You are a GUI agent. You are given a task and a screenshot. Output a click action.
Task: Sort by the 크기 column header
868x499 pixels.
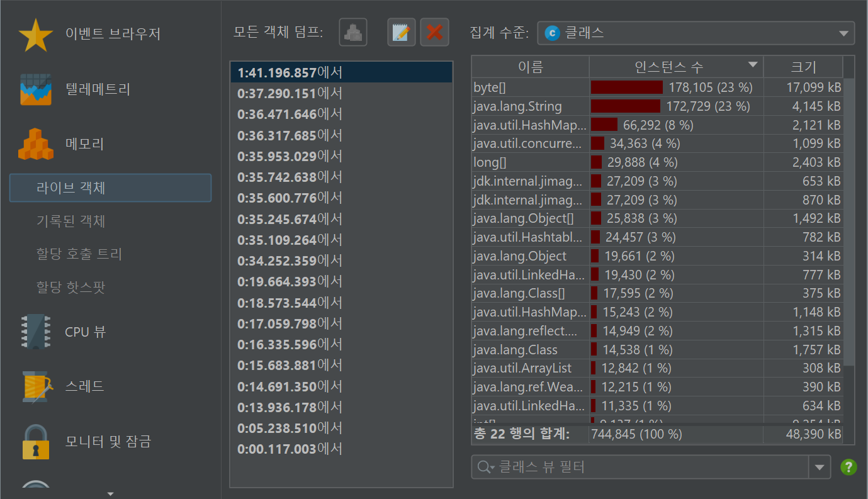pos(803,67)
